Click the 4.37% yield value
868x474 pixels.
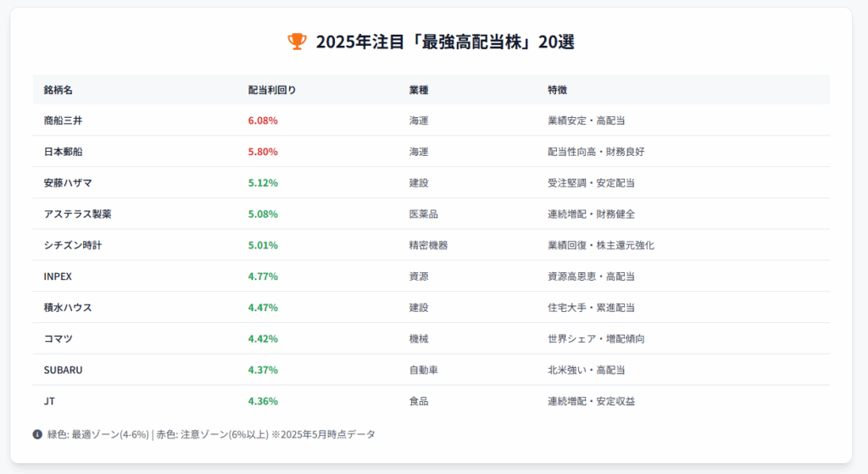[263, 370]
